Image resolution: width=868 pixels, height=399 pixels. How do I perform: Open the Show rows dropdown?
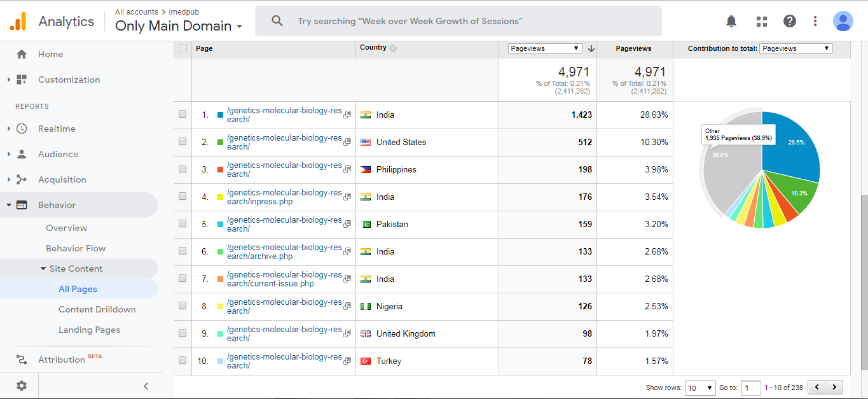(x=699, y=388)
